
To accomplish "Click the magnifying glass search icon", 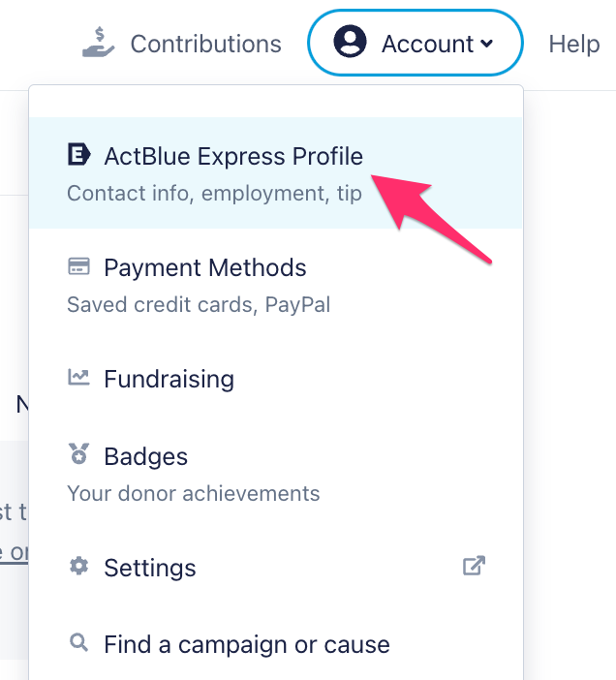I will tap(78, 643).
